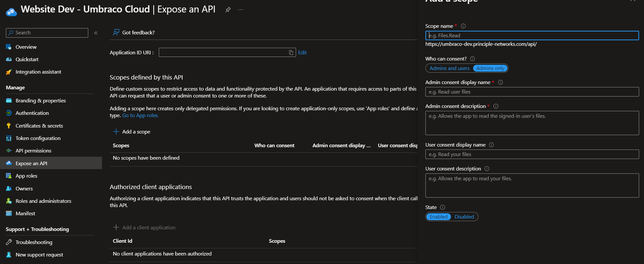Click the plus icon for Add a scope
The height and width of the screenshot is (264, 644).
116,132
